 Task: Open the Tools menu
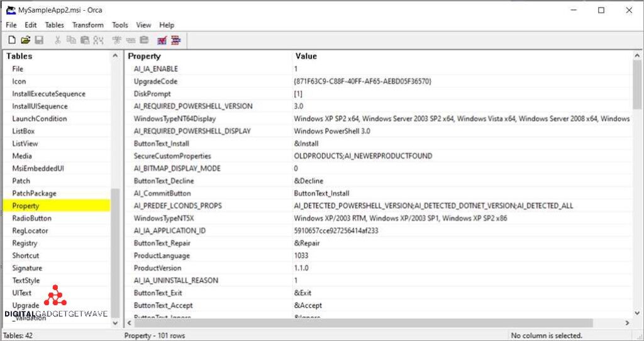[x=119, y=25]
